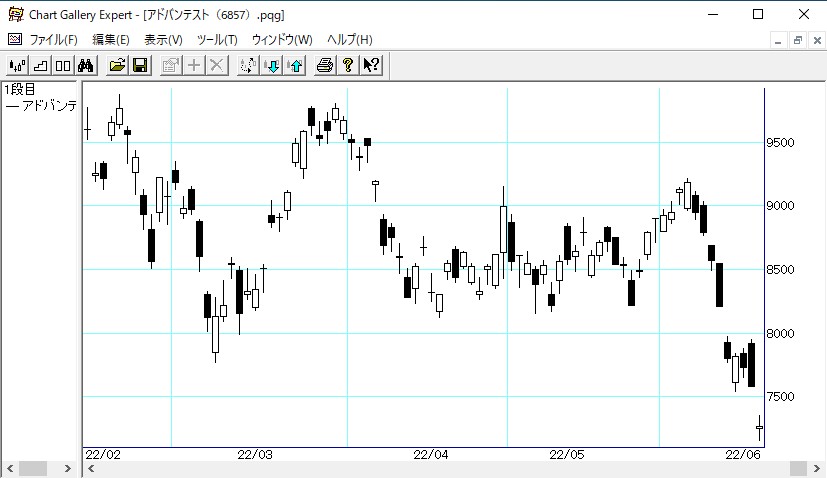Click the two-panel split view icon
Image resolution: width=827 pixels, height=478 pixels.
pyautogui.click(x=63, y=65)
